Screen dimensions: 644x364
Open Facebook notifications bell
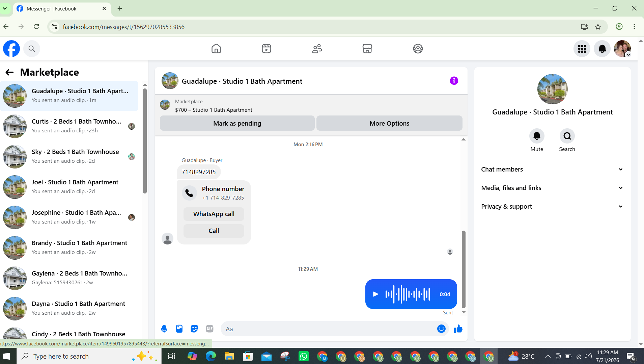pyautogui.click(x=602, y=49)
